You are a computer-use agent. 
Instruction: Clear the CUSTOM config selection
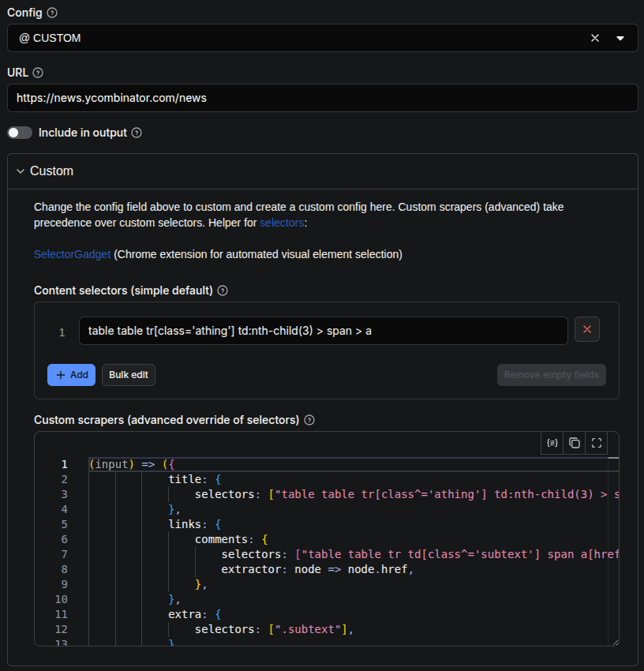click(x=595, y=38)
